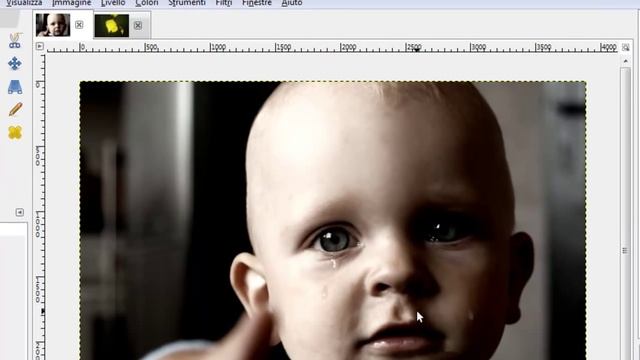
Task: Switch to the yellow flower image tab
Action: tap(112, 26)
